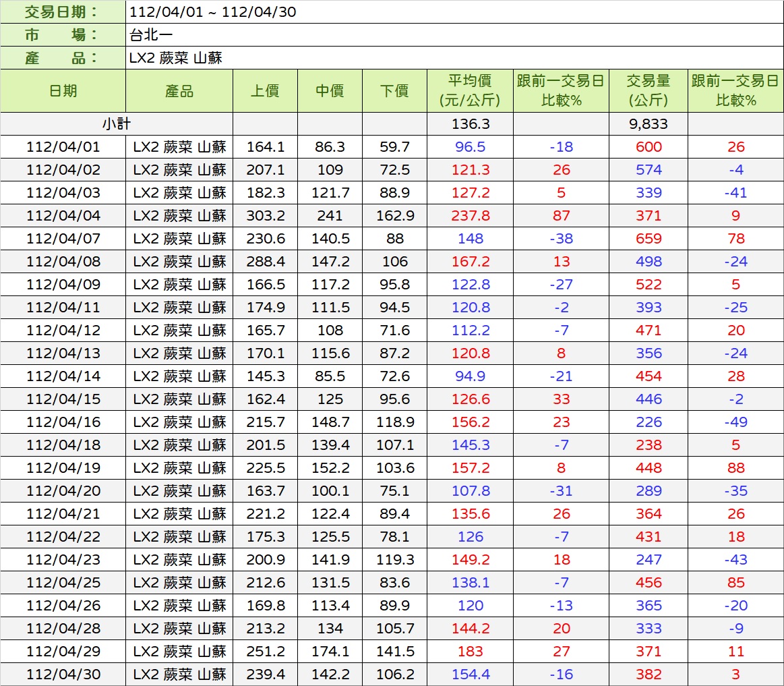Select the date cell 112/04/04
This screenshot has width=784, height=686.
tap(63, 216)
